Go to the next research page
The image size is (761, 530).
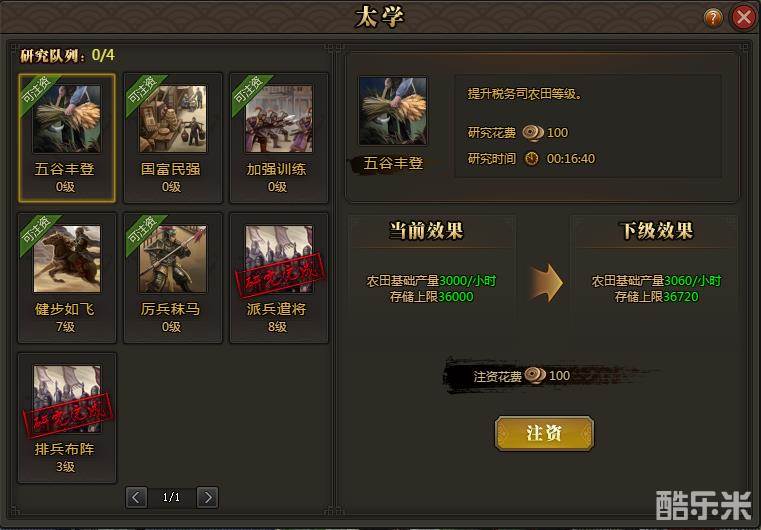click(207, 497)
